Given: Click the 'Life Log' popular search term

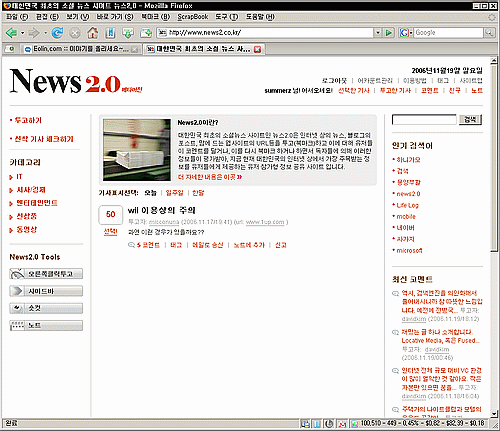Looking at the screenshot, I should [407, 205].
